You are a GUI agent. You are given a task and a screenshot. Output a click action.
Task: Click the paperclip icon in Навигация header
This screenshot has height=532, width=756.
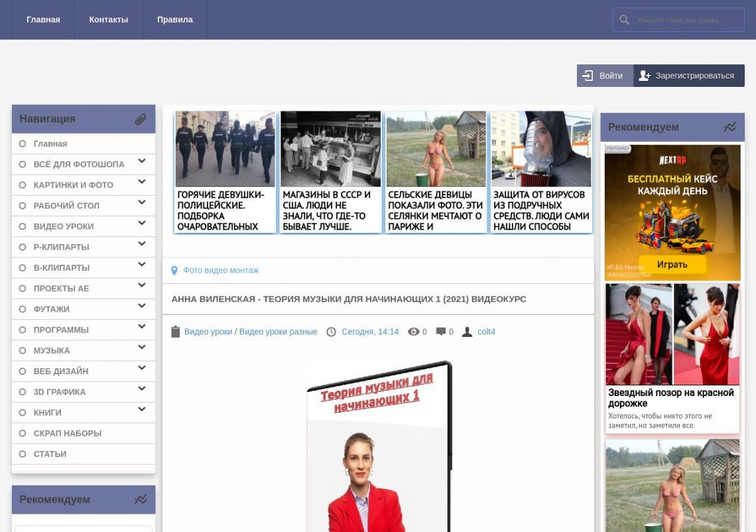click(141, 119)
